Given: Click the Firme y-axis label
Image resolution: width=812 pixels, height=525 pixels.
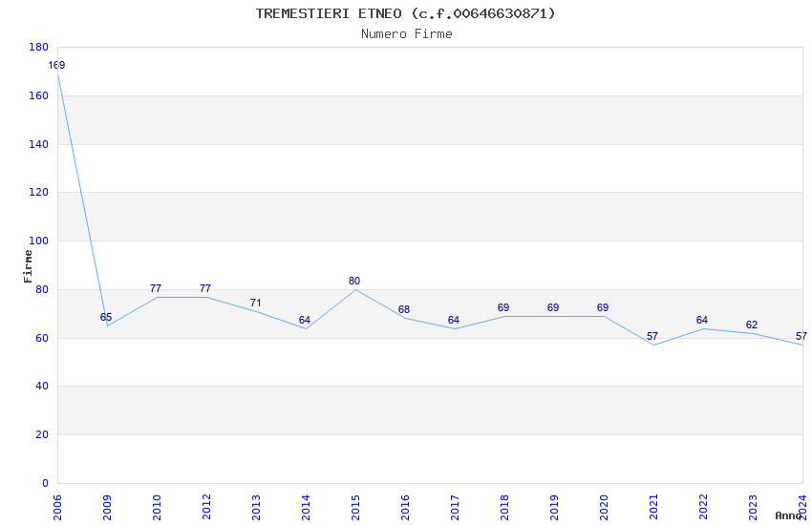Looking at the screenshot, I should [28, 266].
